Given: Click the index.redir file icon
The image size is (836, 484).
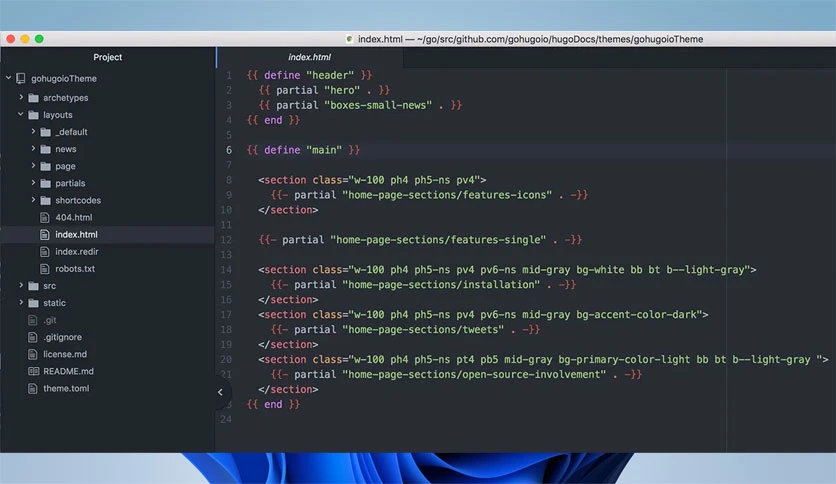Looking at the screenshot, I should (45, 251).
